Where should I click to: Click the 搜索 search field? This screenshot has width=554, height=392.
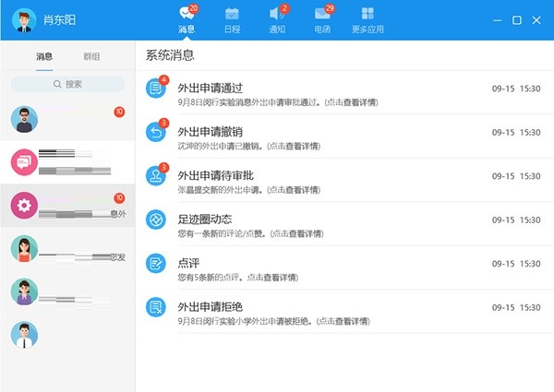[x=67, y=84]
